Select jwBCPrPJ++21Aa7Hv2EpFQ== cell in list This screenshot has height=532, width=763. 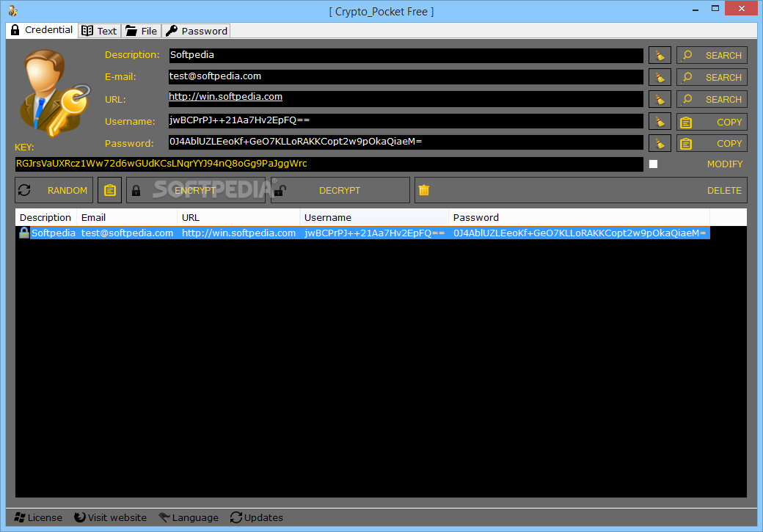pos(374,233)
